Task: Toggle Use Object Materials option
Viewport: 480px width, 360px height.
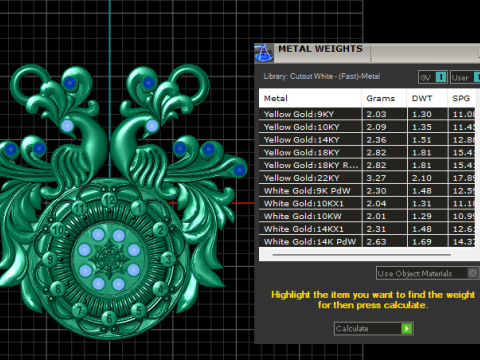Action: 428,273
